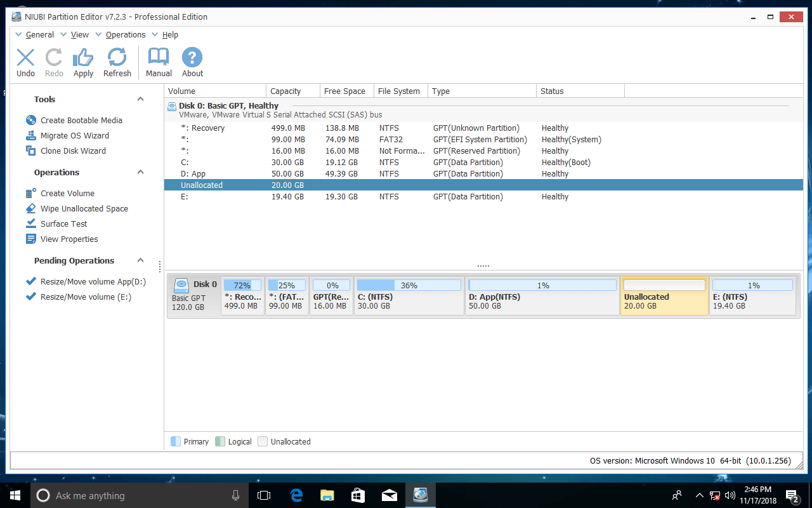Click the microphone icon in search box

tap(236, 495)
